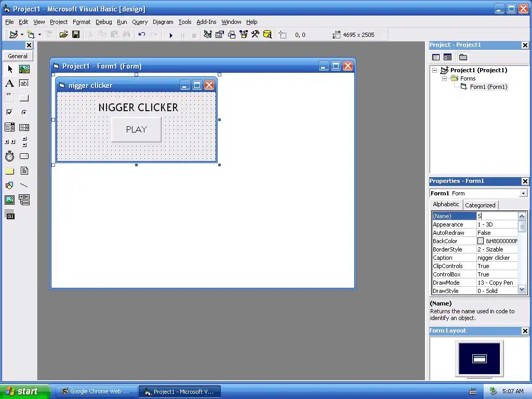Close the Toolbox panel
The image size is (532, 399).
pos(29,45)
